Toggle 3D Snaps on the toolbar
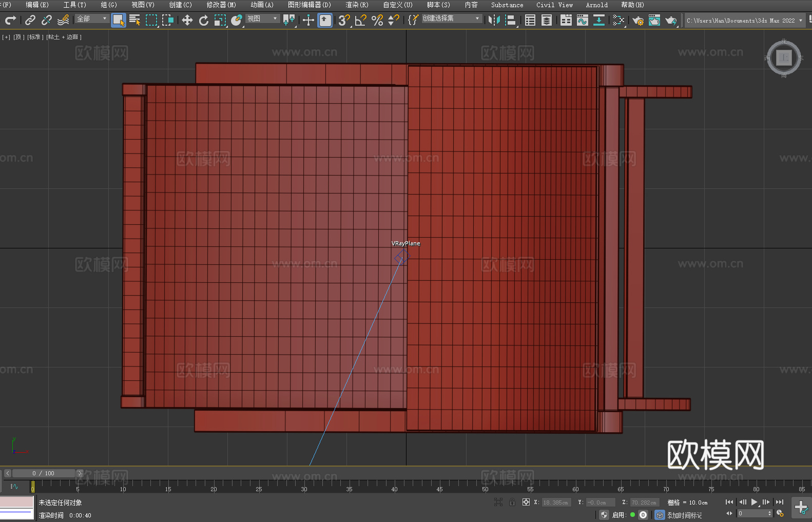Image resolution: width=812 pixels, height=522 pixels. (x=344, y=20)
